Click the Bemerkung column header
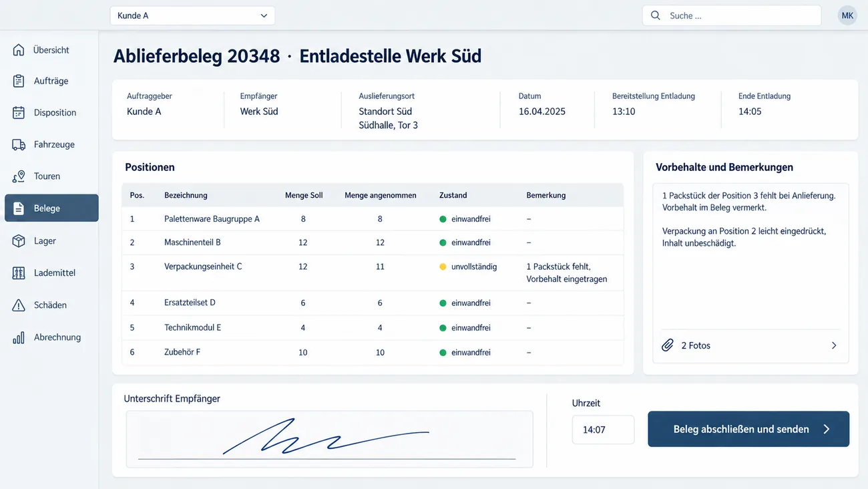Screen dimensions: 868x489 tap(546, 195)
